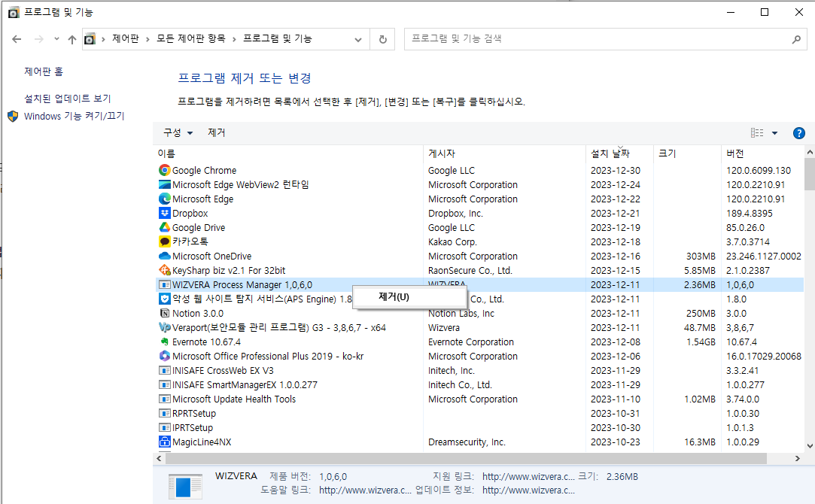
Task: Click the Notion 3.0.0 icon
Action: pyautogui.click(x=164, y=314)
